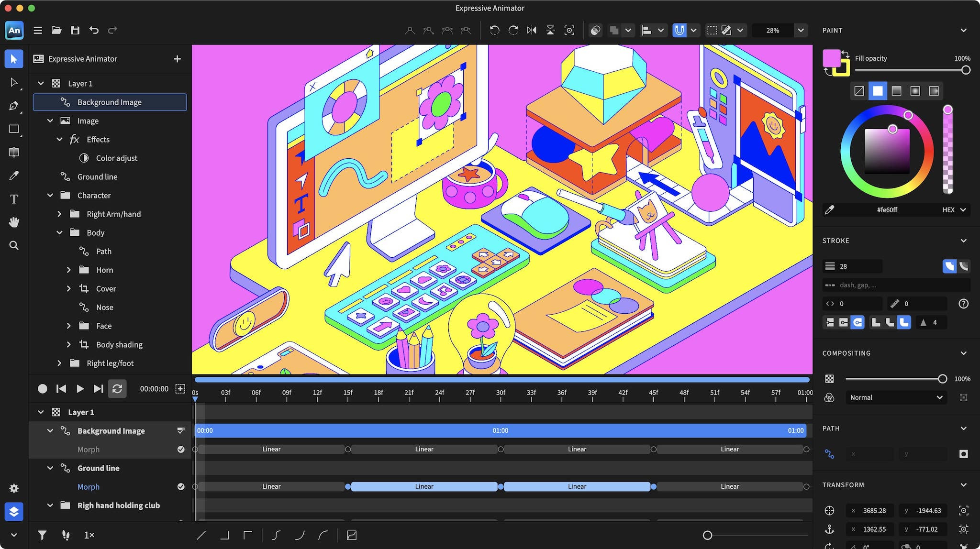Open the Layers panel icon at bottom left

14,511
